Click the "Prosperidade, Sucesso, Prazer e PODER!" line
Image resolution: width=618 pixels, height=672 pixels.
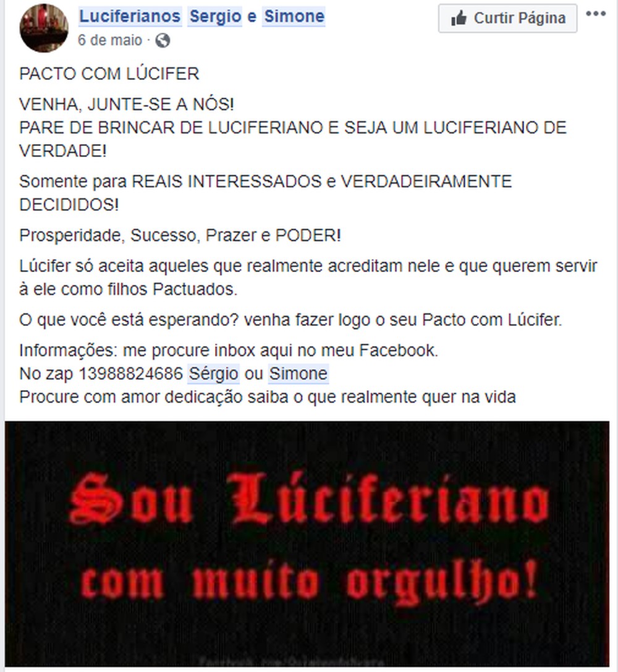(x=180, y=236)
